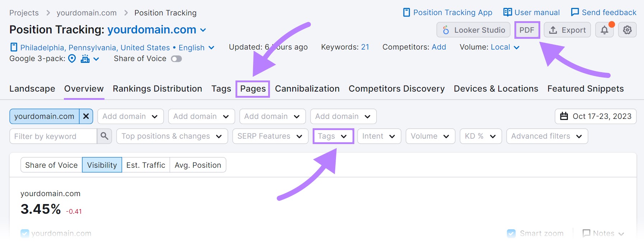Open settings gear icon
Screen dimensions: 644x245
coord(627,30)
